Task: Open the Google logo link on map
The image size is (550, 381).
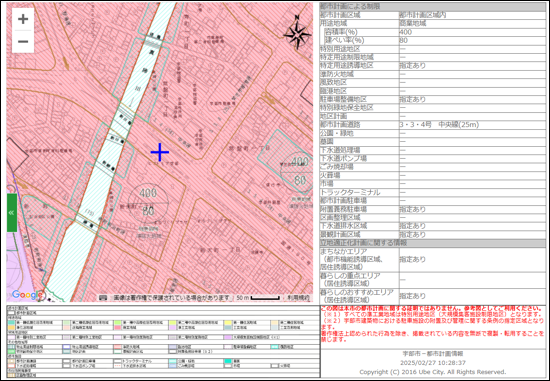Action: [x=27, y=295]
